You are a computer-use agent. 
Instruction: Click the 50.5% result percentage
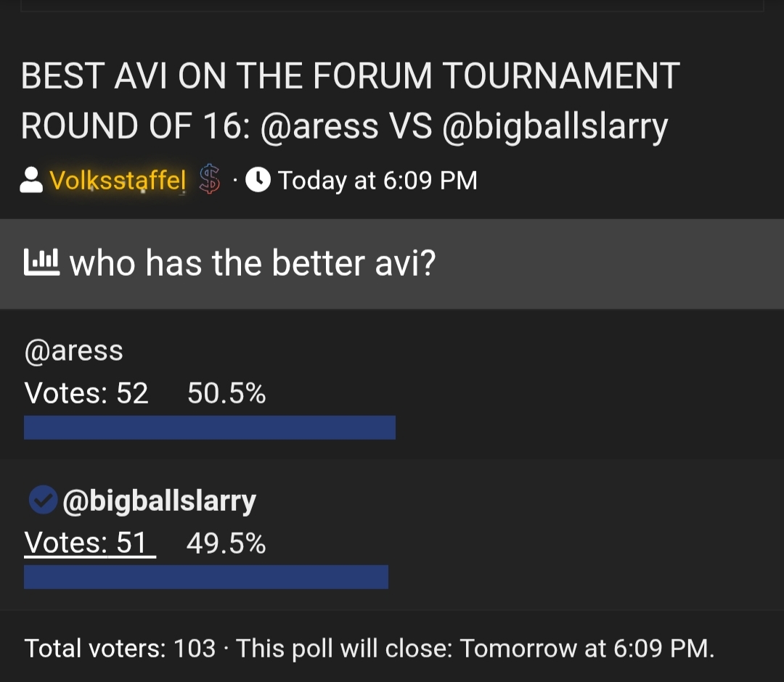click(226, 393)
